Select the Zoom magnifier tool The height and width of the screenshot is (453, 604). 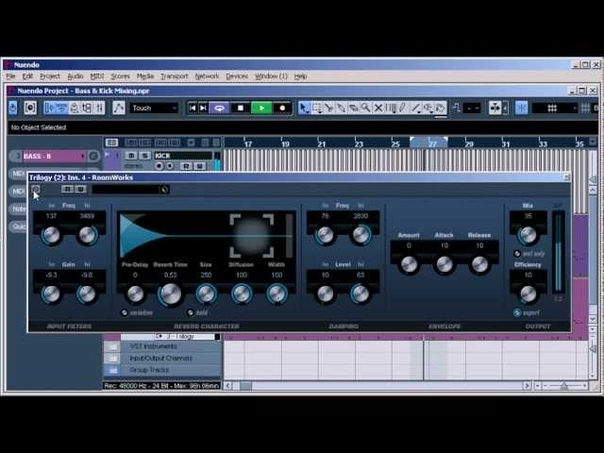coord(366,108)
